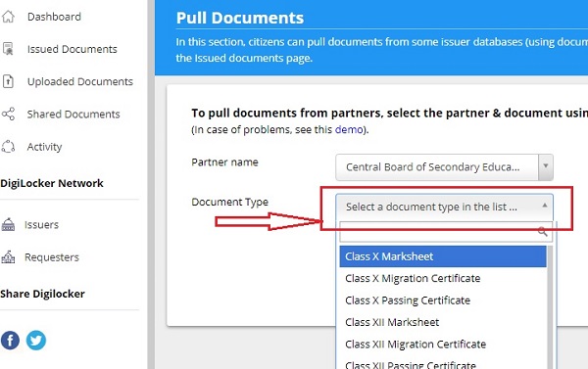Click the Issuers building icon
588x369 pixels.
coord(8,224)
